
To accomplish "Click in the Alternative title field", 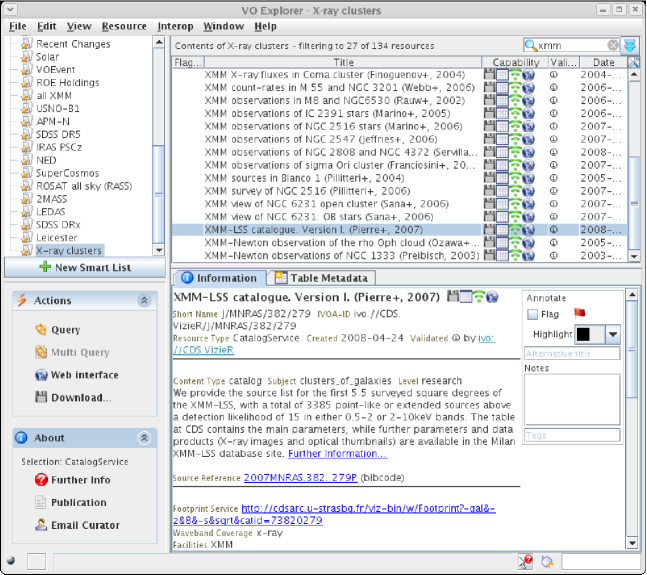I will coord(572,353).
